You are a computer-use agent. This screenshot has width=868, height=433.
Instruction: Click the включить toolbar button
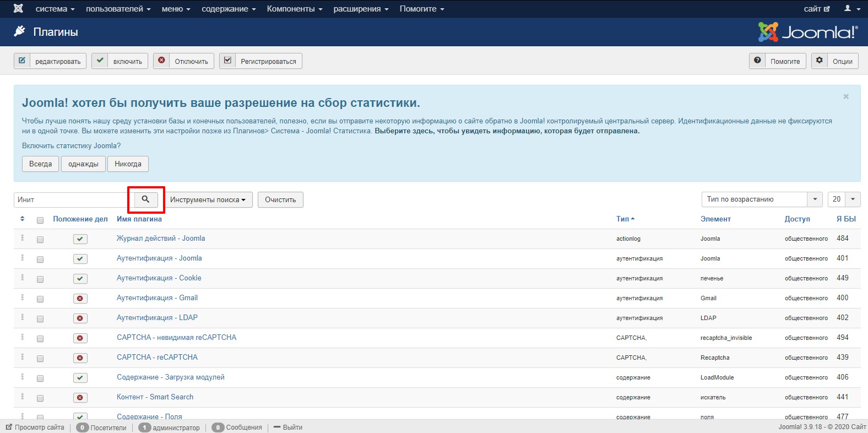click(120, 61)
